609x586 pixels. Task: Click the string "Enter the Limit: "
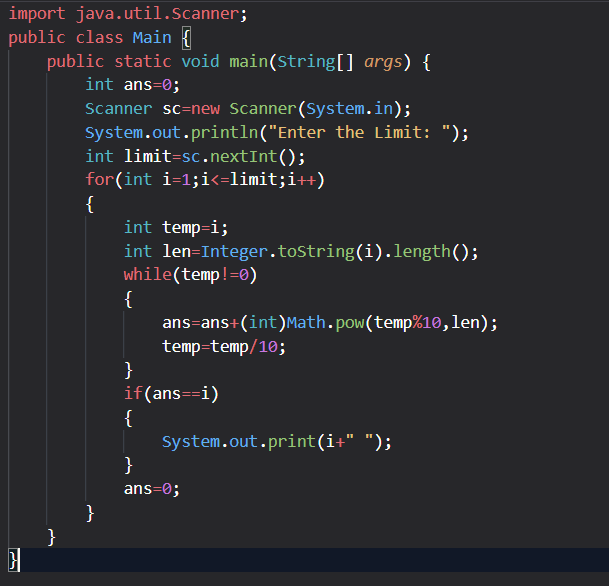click(x=359, y=133)
